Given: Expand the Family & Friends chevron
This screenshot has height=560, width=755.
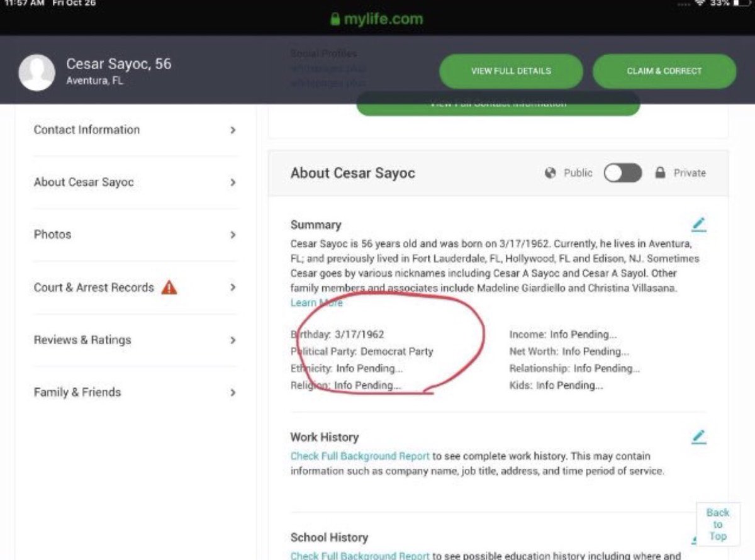Looking at the screenshot, I should [x=233, y=393].
